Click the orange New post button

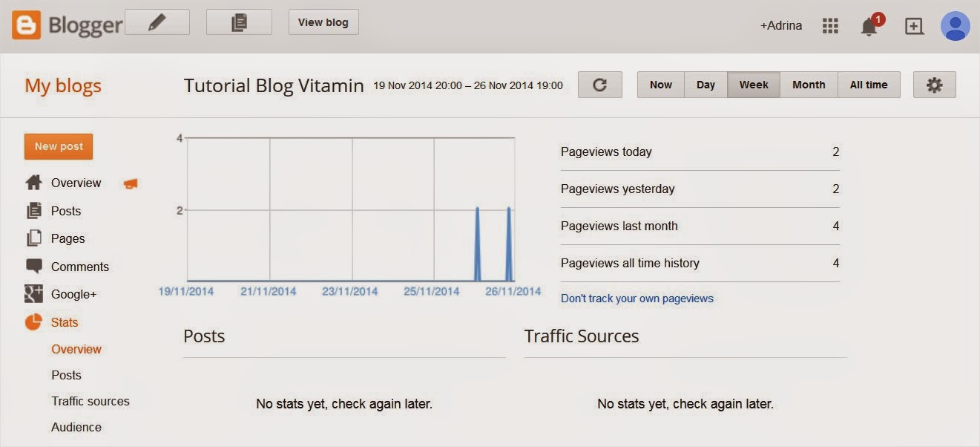pos(59,146)
